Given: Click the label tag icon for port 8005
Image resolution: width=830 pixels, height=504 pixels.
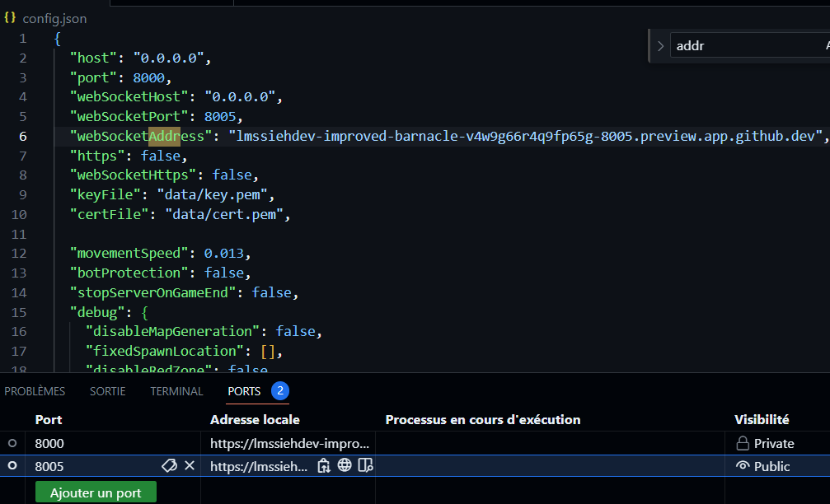Looking at the screenshot, I should tap(170, 465).
